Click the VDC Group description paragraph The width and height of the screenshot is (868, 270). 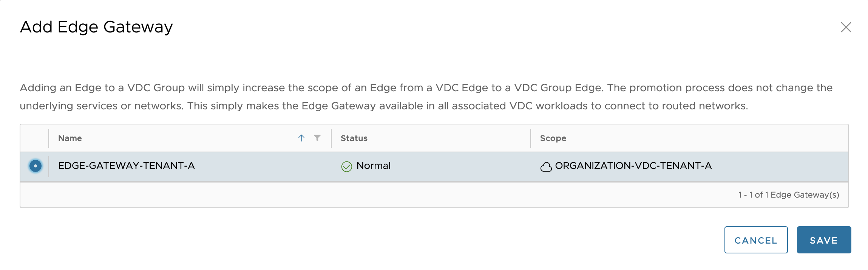(426, 97)
